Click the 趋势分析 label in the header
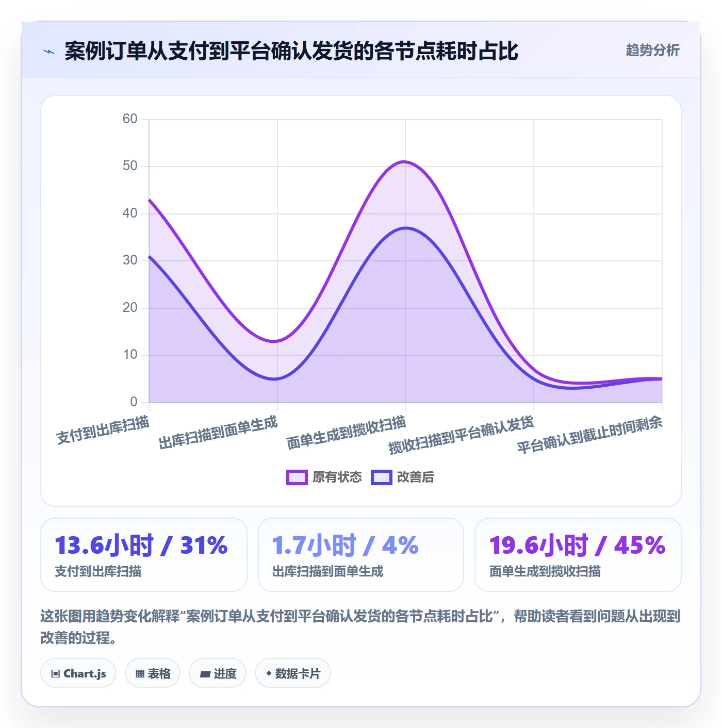Screen dimensions: 722x728 coord(652,50)
